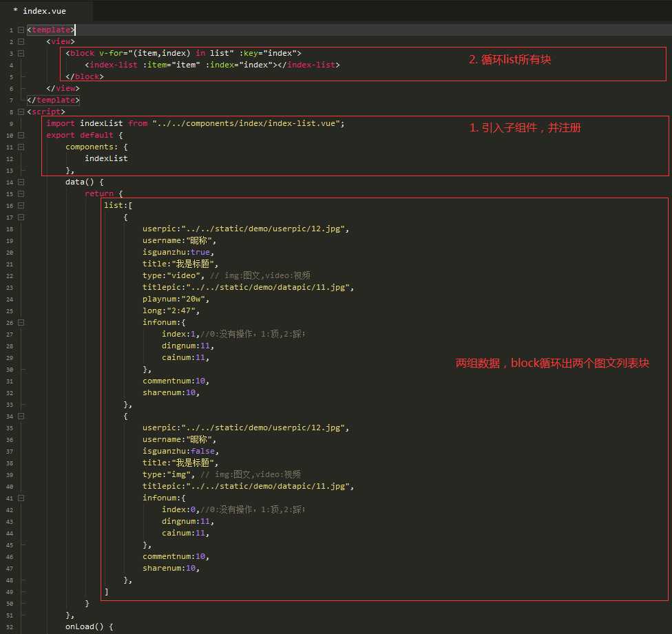Click the "list:[" declaration
672x634 pixels.
118,205
